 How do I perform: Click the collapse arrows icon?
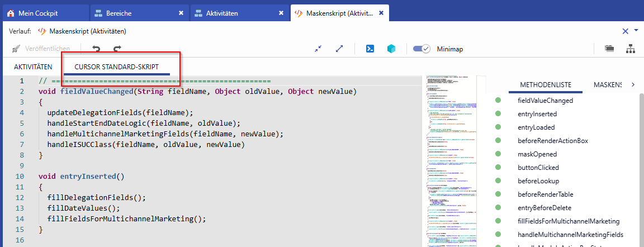coord(318,49)
